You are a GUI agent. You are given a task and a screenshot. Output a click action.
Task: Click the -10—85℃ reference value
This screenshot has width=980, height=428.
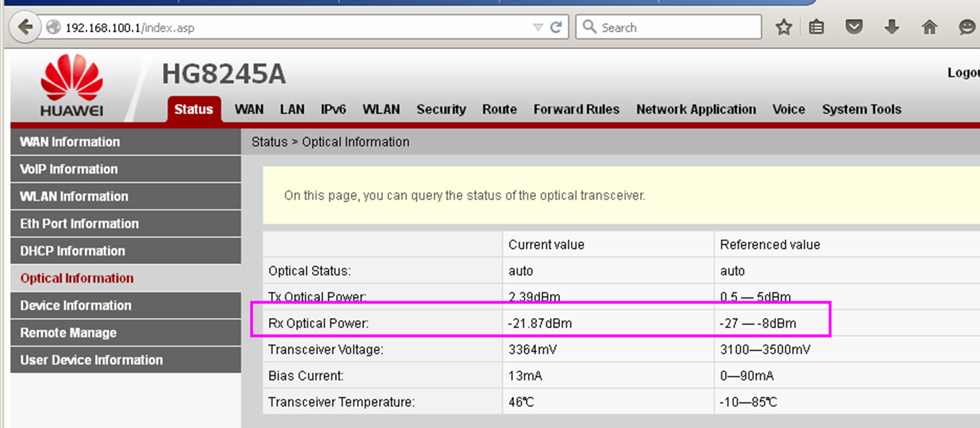coord(749,402)
